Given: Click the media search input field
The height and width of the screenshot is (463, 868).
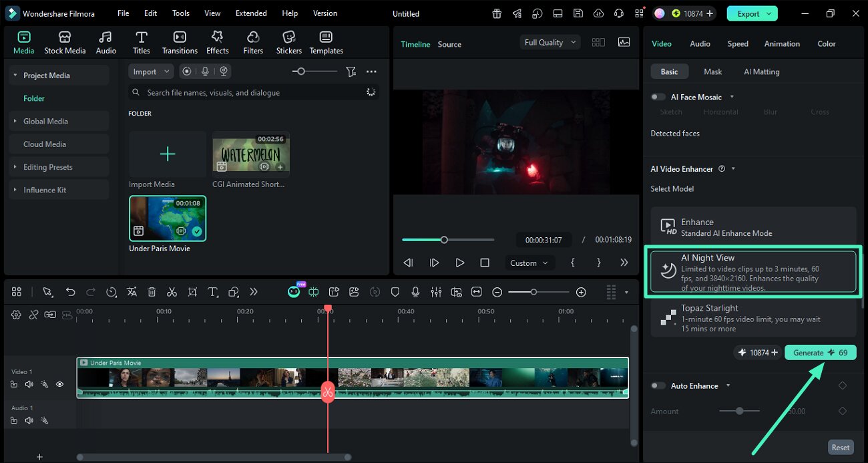Looking at the screenshot, I should (254, 92).
